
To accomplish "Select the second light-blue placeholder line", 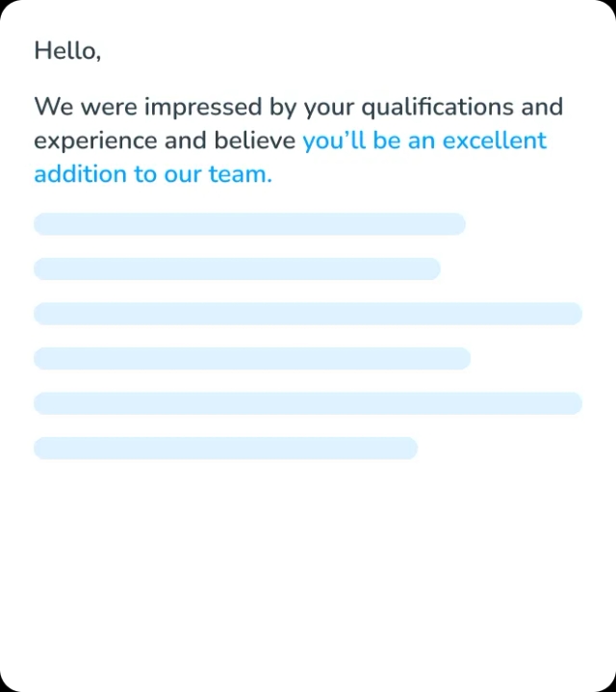I will (x=237, y=269).
